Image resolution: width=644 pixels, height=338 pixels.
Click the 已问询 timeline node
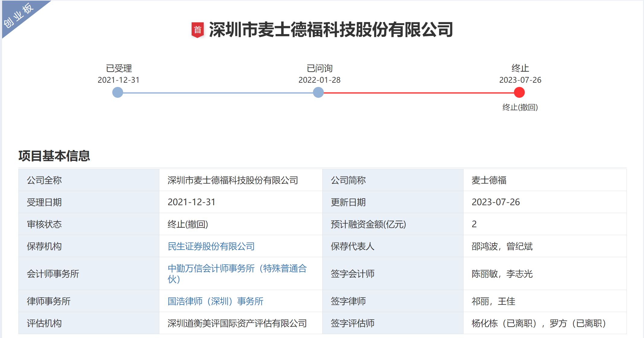tap(318, 92)
